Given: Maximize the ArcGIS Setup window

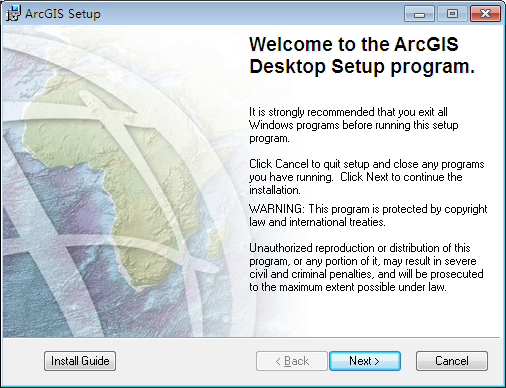Looking at the screenshot, I should click(x=452, y=14).
